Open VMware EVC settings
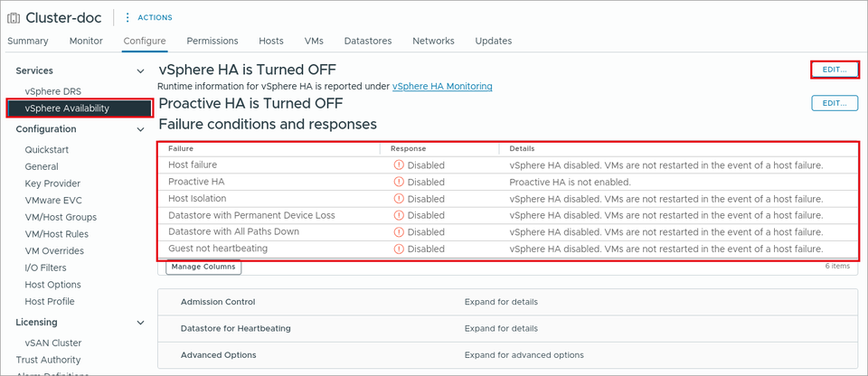 point(53,201)
